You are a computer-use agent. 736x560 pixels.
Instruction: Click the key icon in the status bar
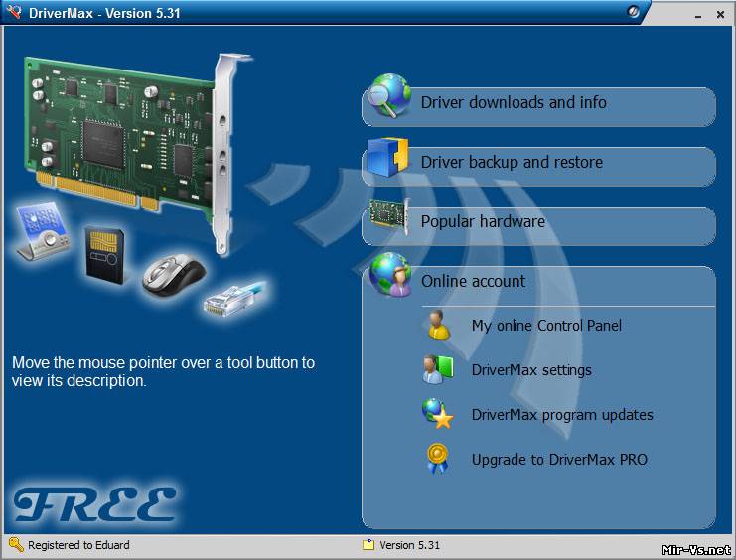(x=16, y=545)
